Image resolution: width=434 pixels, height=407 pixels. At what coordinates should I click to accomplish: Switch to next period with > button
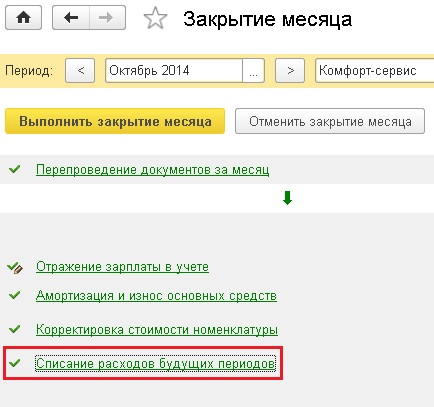click(x=290, y=71)
